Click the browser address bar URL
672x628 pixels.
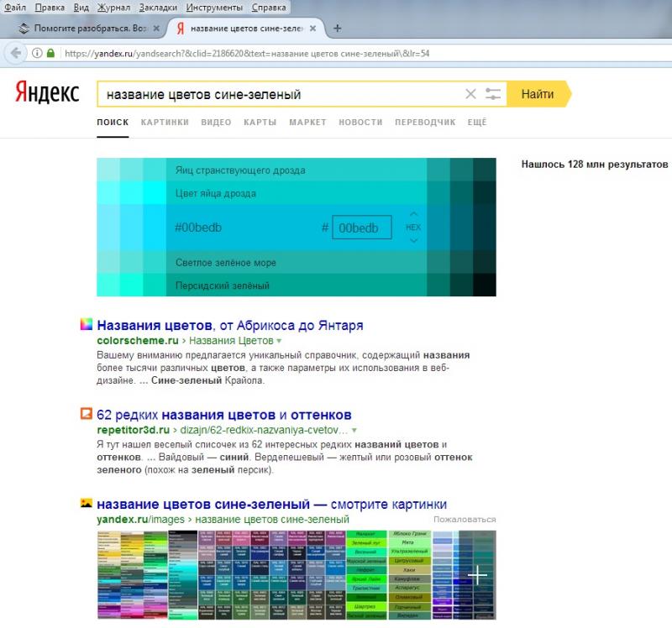247,54
